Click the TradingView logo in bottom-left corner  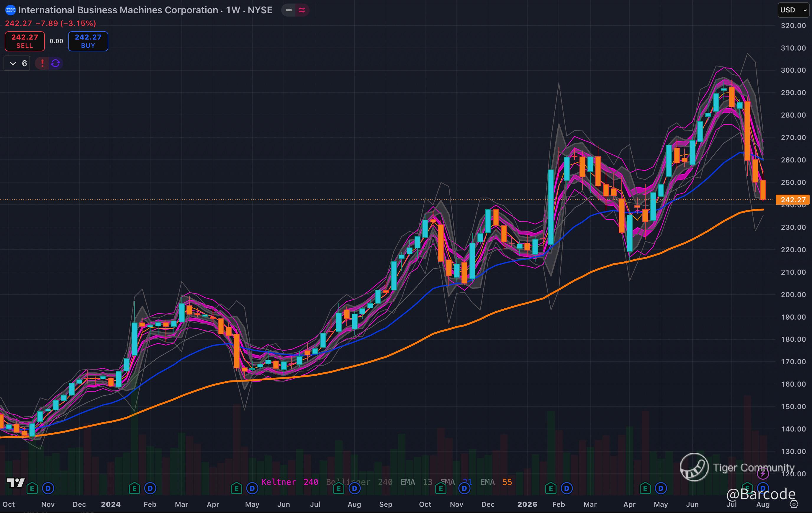click(x=16, y=483)
